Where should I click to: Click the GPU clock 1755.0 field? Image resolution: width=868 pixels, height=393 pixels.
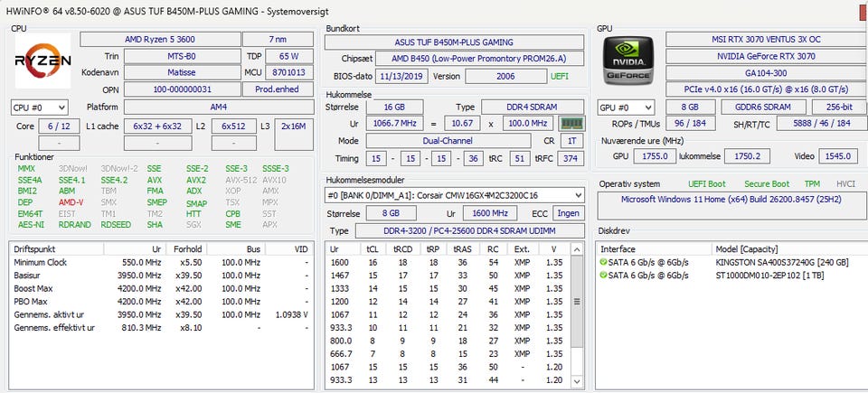tap(655, 156)
